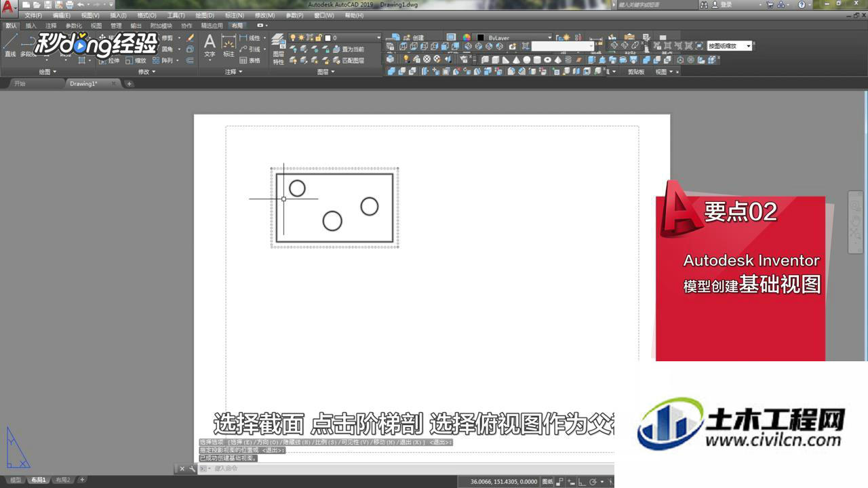
Task: Click the color wheel icon in properties panel
Action: click(x=467, y=38)
